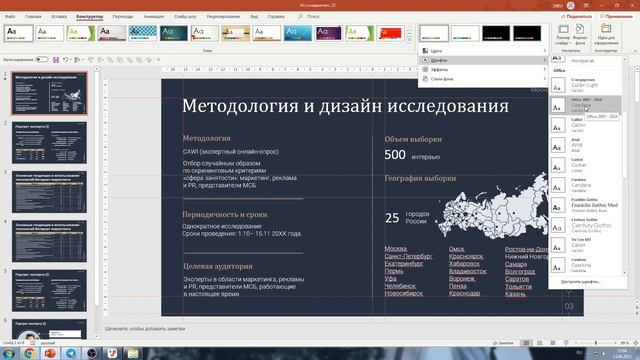Open Telegram from the taskbar
The image size is (640, 360).
(71, 353)
